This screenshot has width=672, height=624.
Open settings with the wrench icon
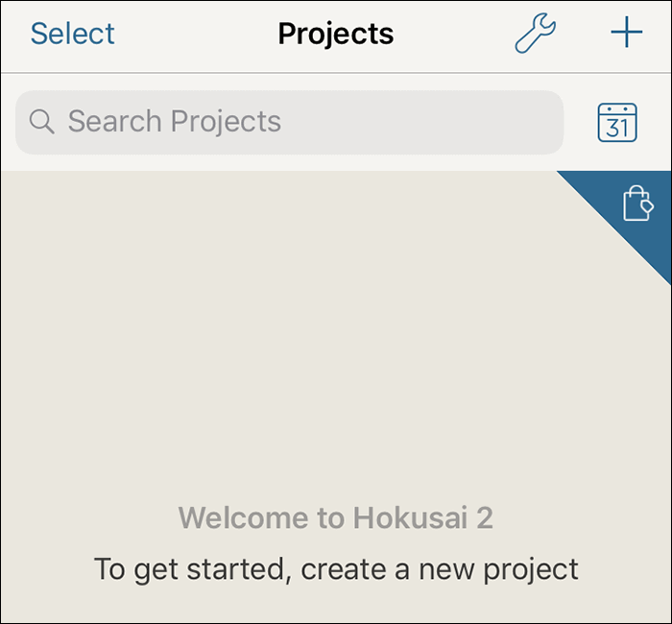coord(536,34)
